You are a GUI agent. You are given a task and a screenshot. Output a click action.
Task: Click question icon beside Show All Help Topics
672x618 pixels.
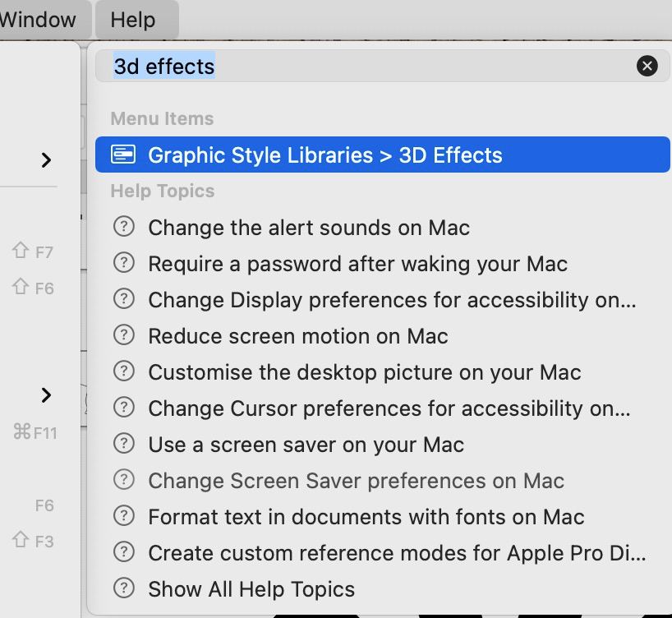[x=124, y=588]
